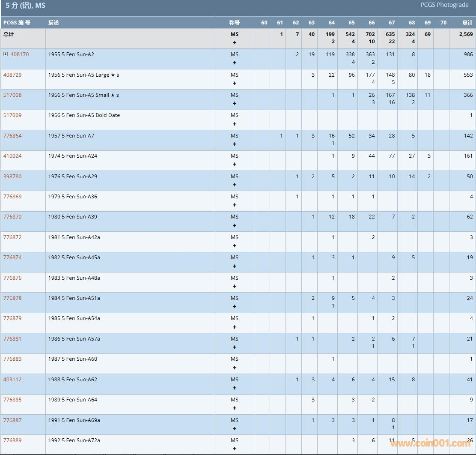Open the 398780 coin number link
The height and width of the screenshot is (455, 476).
pyautogui.click(x=12, y=177)
